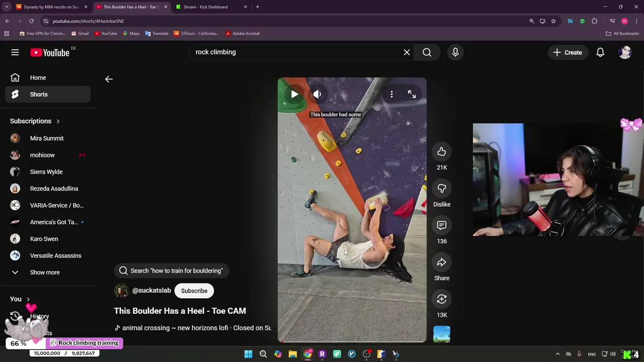Bookmark this page with the star
Screen dimensions: 644x362
[x=553, y=21]
